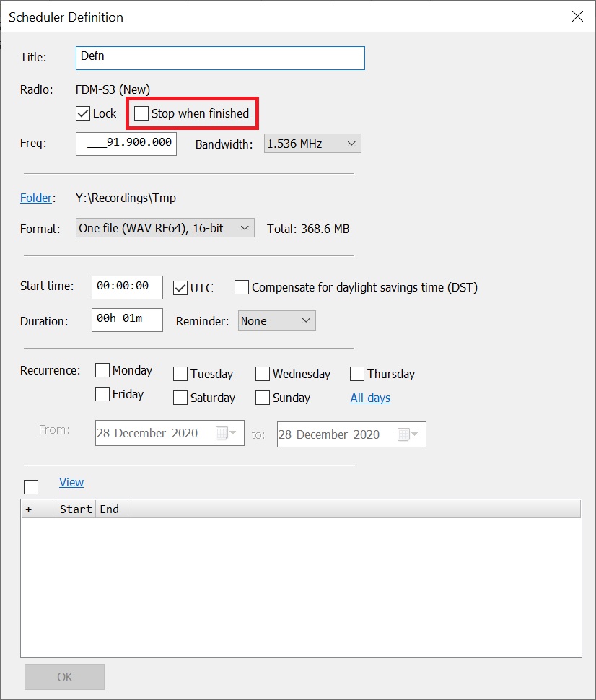Click the Freq input field

click(x=126, y=144)
